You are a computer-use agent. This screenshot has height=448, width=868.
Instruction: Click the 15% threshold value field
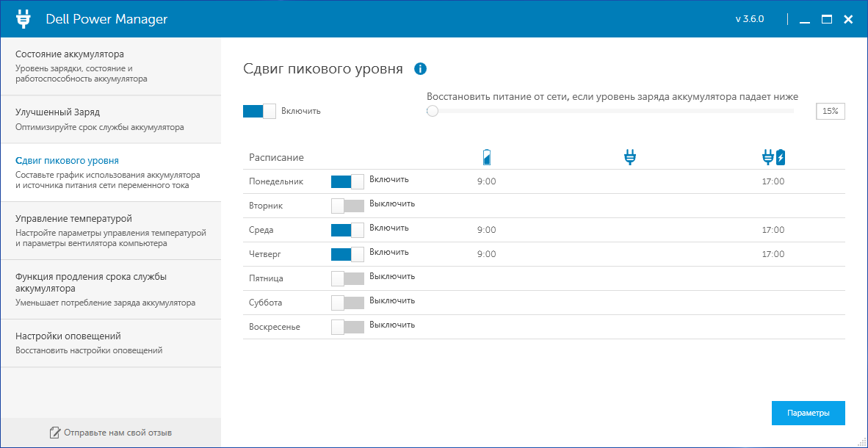coord(831,111)
